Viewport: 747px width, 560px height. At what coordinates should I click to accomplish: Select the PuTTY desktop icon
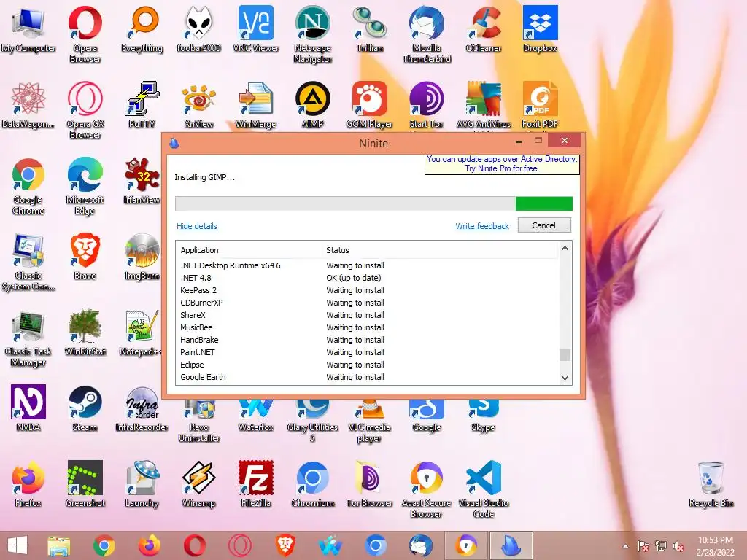coord(142,105)
